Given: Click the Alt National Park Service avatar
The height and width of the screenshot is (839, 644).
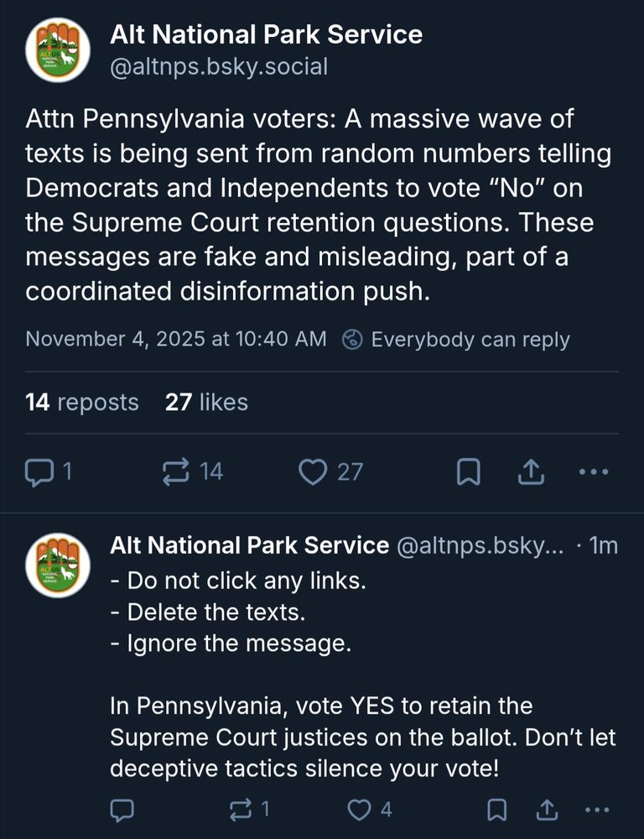Looking at the screenshot, I should pyautogui.click(x=56, y=50).
